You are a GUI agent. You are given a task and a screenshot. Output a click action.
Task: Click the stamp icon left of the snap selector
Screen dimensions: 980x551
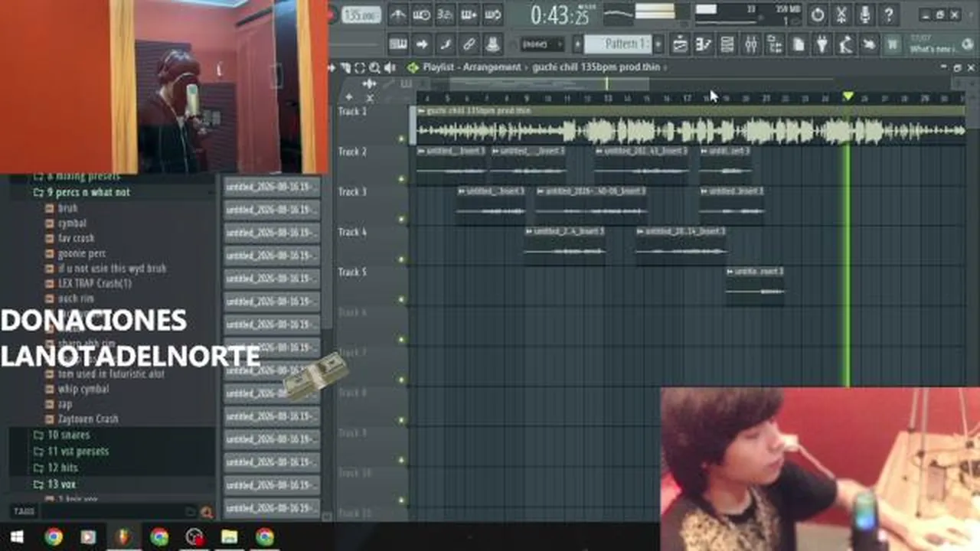click(x=492, y=44)
